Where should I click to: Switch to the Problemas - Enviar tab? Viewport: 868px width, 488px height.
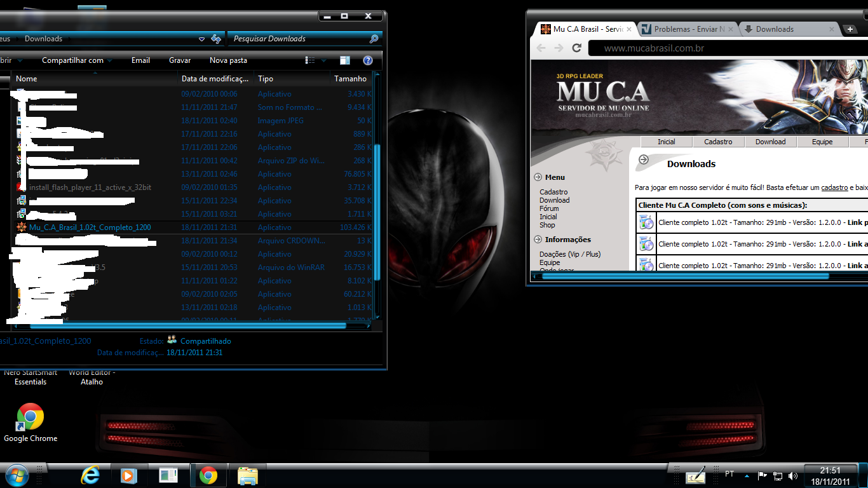tap(688, 29)
